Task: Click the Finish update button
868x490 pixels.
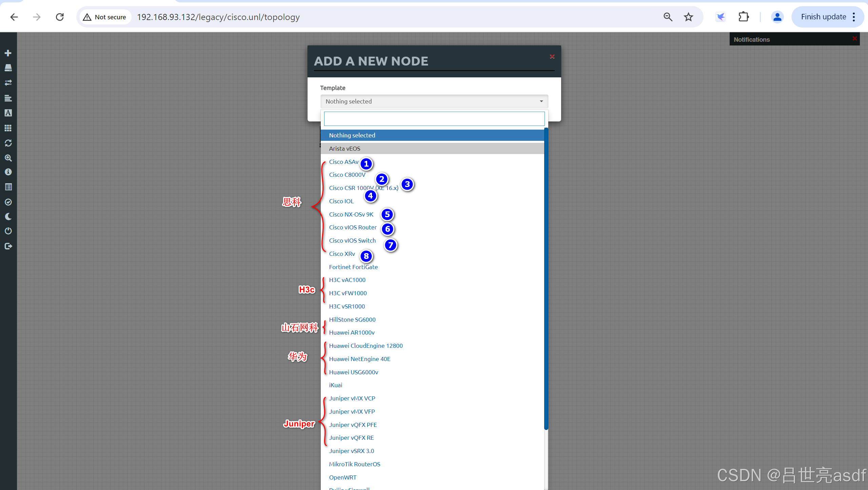Action: pos(823,17)
